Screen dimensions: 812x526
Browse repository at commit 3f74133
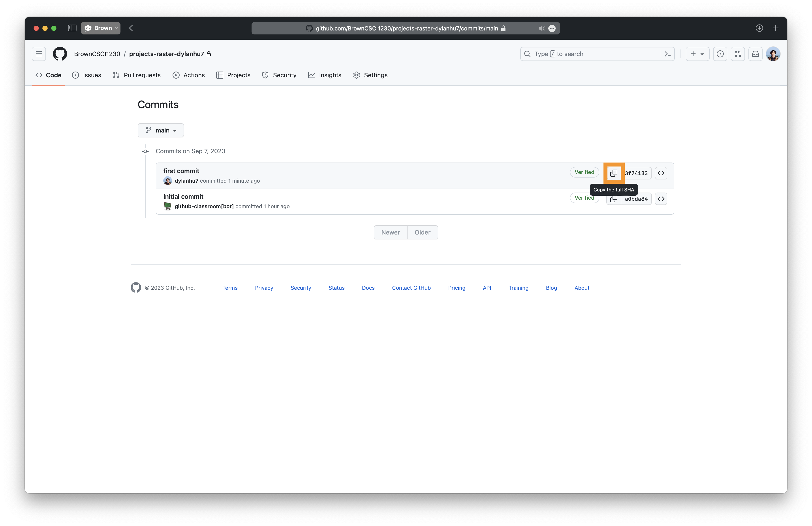661,173
